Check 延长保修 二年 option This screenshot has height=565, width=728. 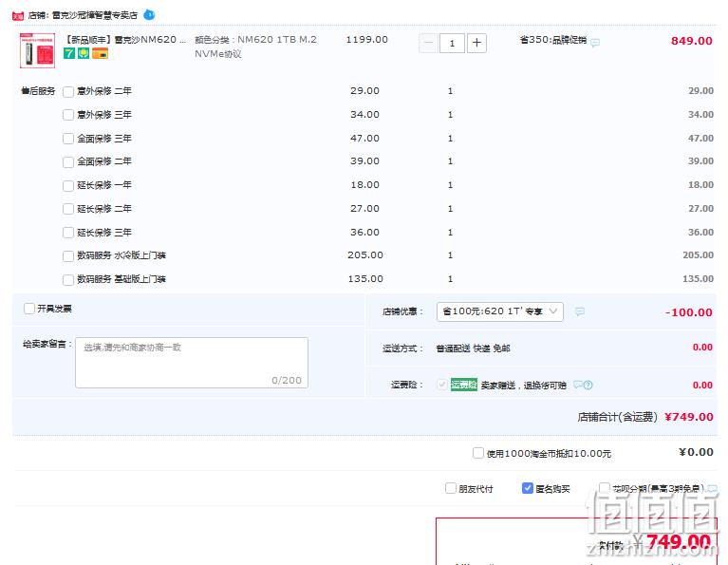coord(68,209)
